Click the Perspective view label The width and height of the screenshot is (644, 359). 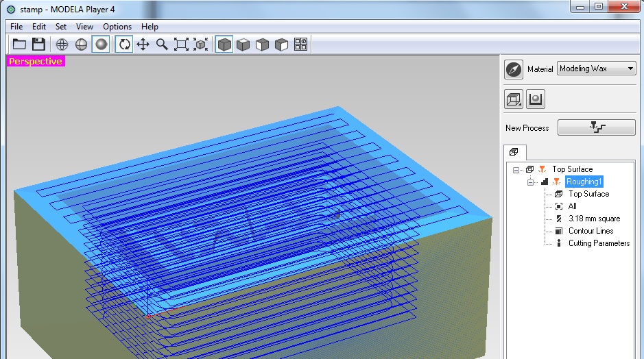coord(36,61)
